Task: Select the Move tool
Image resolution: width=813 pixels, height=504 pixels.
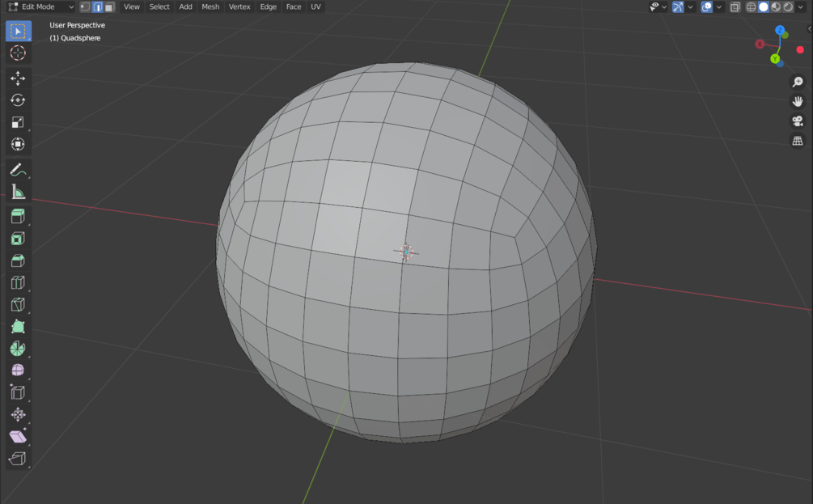Action: pos(18,78)
